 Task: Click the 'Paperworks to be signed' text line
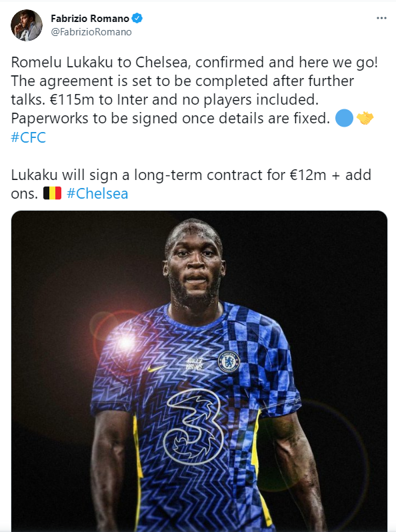[171, 119]
